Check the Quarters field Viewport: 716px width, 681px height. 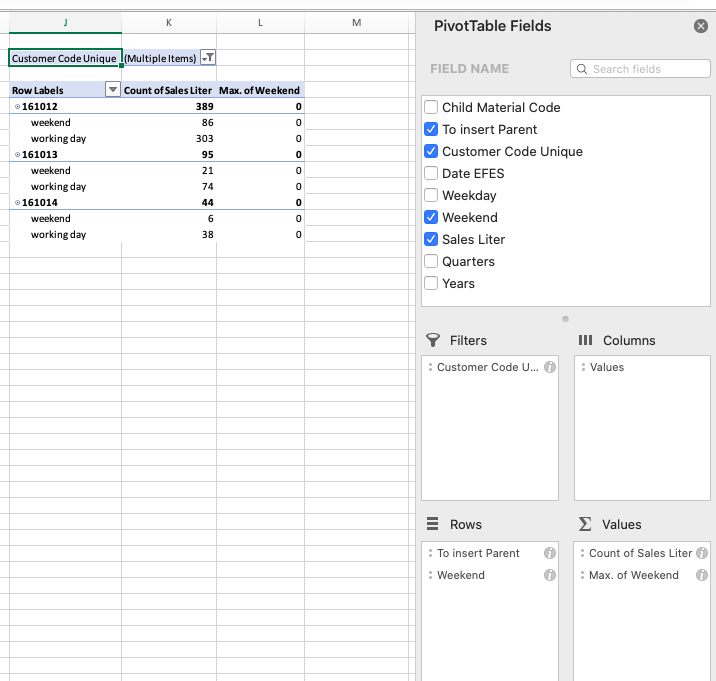(431, 261)
